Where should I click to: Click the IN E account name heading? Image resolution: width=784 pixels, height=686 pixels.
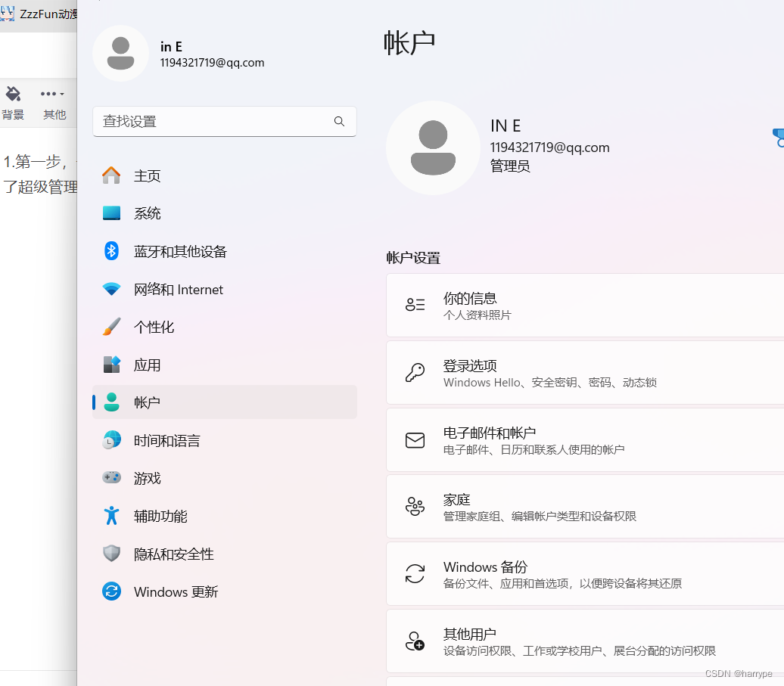[506, 126]
